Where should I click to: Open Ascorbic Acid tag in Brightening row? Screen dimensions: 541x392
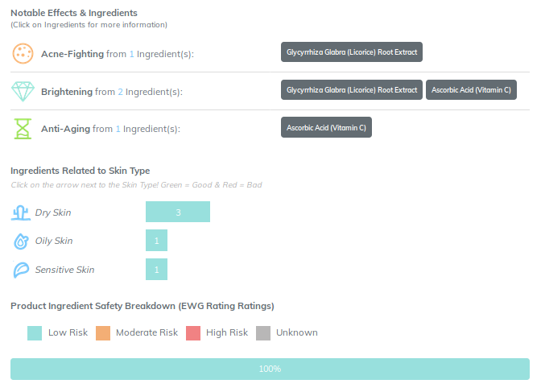pos(471,90)
